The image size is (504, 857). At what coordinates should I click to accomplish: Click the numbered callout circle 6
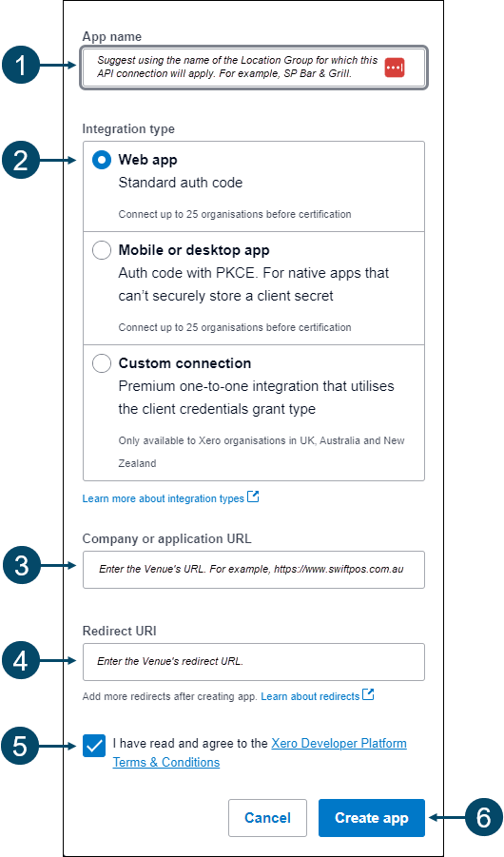point(483,818)
